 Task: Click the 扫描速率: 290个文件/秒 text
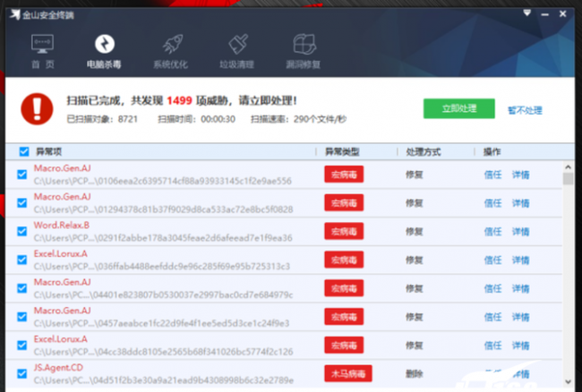point(299,119)
